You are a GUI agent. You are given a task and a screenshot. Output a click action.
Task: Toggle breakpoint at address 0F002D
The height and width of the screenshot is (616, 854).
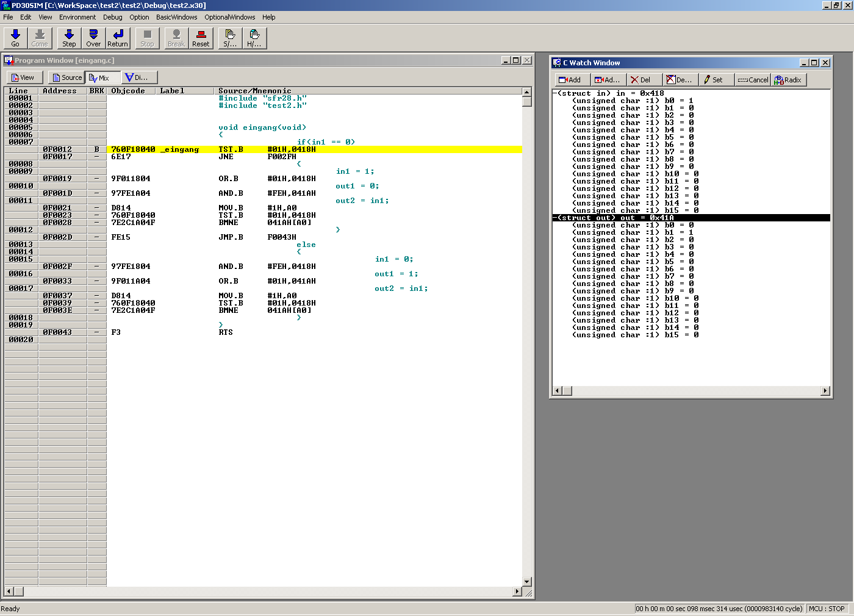coord(96,237)
